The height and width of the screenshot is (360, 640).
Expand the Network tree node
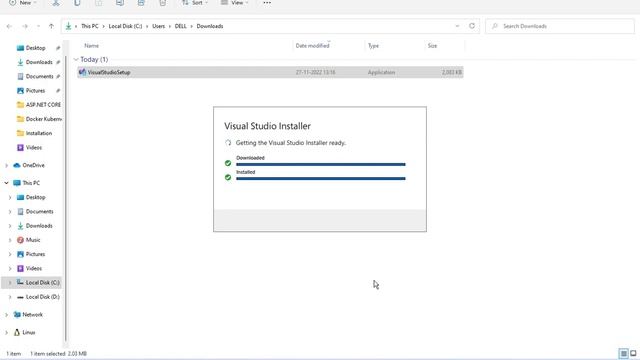(x=7, y=315)
